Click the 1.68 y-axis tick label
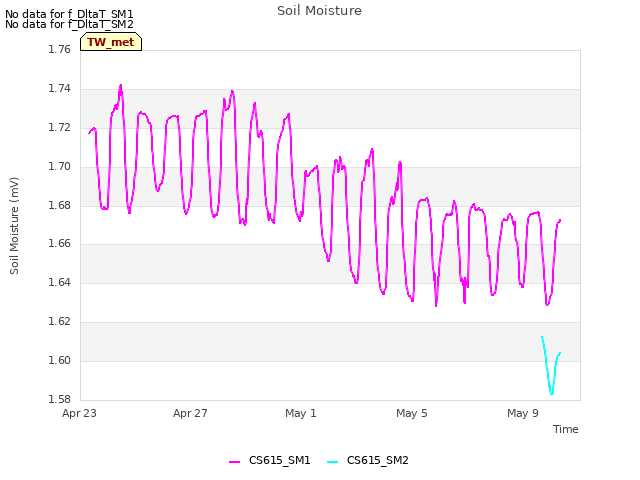640x480 pixels. click(x=60, y=205)
